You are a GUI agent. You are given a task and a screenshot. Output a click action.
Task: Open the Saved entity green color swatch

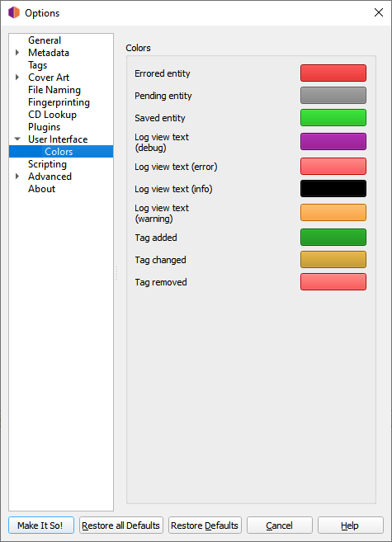[x=333, y=117]
